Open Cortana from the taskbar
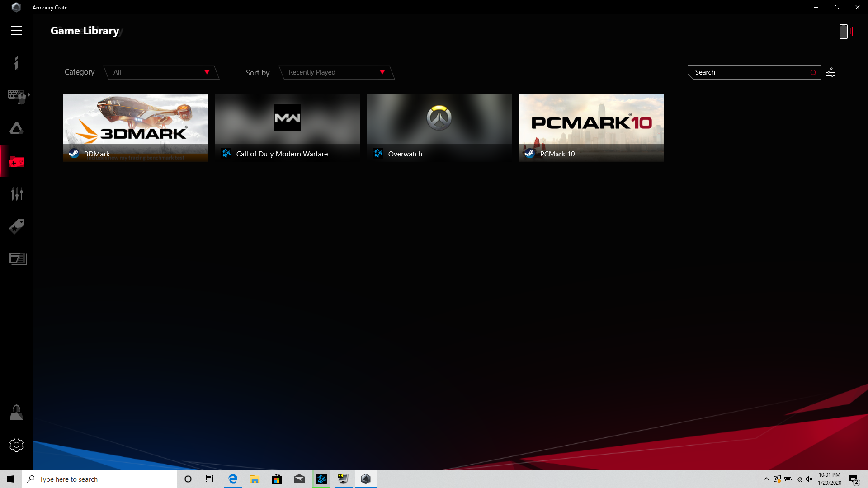Image resolution: width=868 pixels, height=488 pixels. (188, 479)
